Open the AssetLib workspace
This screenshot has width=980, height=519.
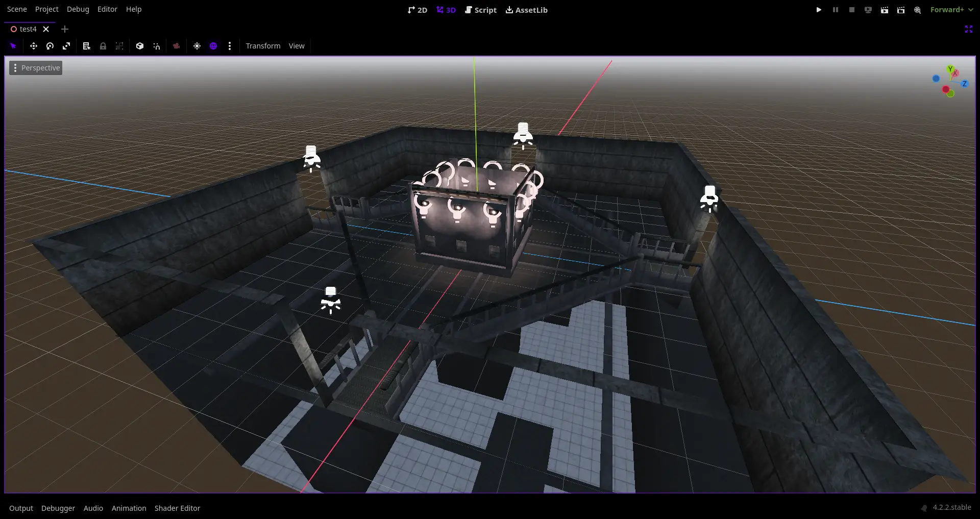pos(526,10)
